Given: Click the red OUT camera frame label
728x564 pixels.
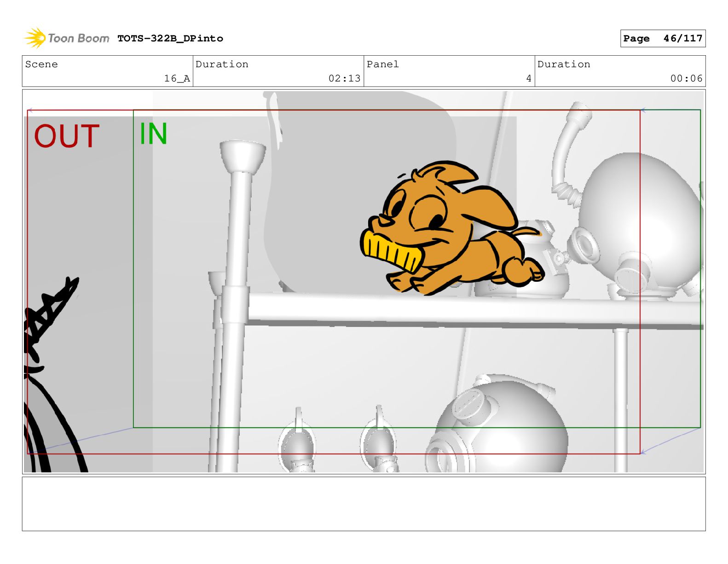Looking at the screenshot, I should pos(67,136).
